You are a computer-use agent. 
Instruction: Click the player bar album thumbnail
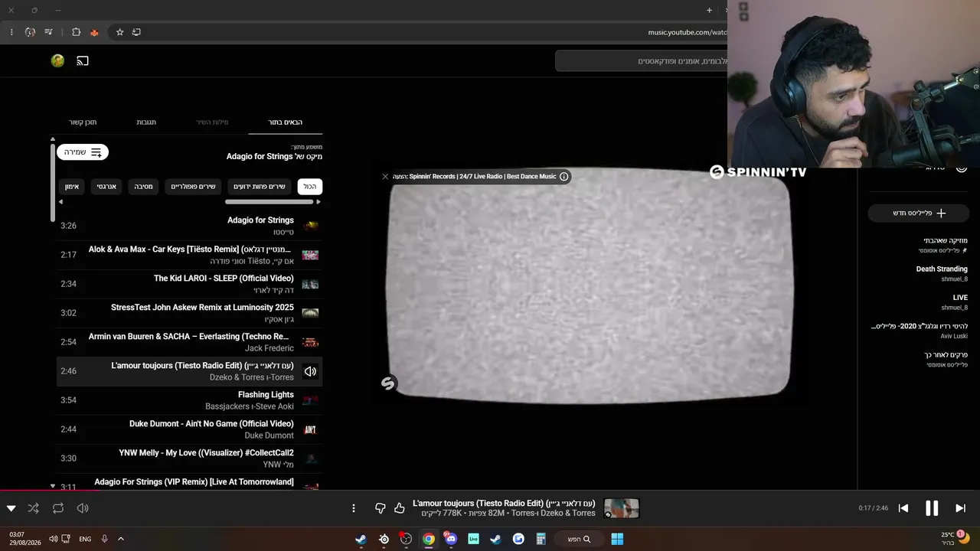pos(621,508)
